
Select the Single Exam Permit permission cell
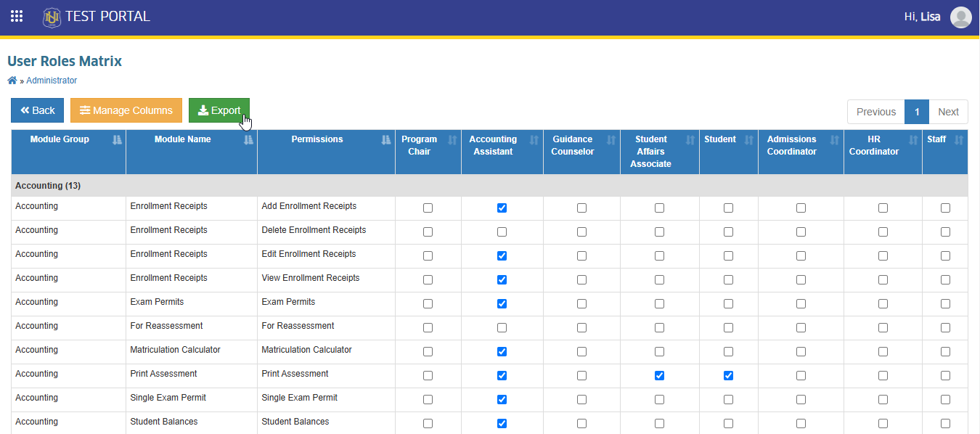(326, 400)
